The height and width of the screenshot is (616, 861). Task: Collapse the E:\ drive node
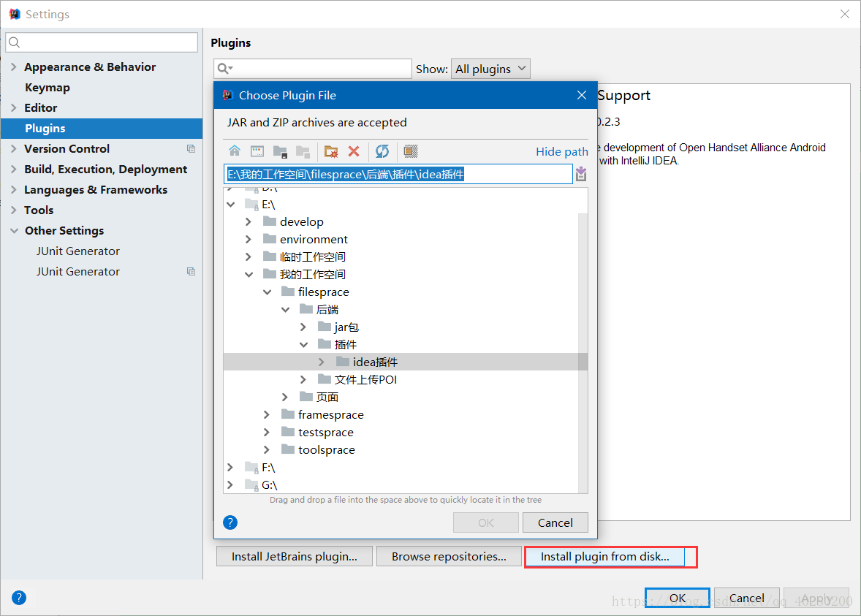[231, 204]
